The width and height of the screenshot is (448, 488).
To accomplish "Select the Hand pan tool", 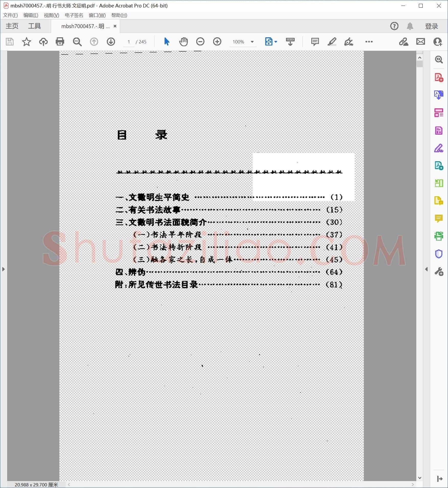I will [x=183, y=42].
